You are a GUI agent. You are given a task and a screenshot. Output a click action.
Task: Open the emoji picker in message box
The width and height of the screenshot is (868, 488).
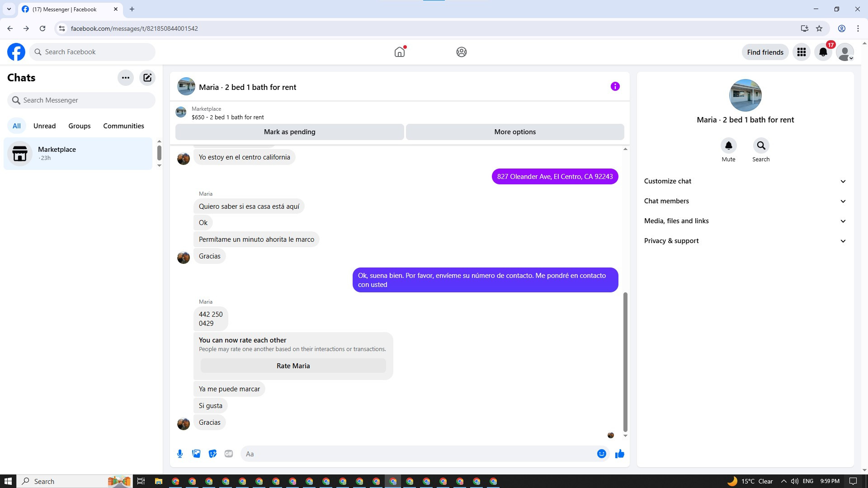click(602, 454)
